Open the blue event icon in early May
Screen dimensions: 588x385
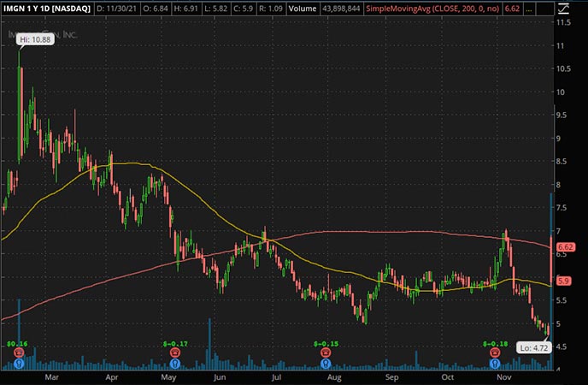pos(175,364)
